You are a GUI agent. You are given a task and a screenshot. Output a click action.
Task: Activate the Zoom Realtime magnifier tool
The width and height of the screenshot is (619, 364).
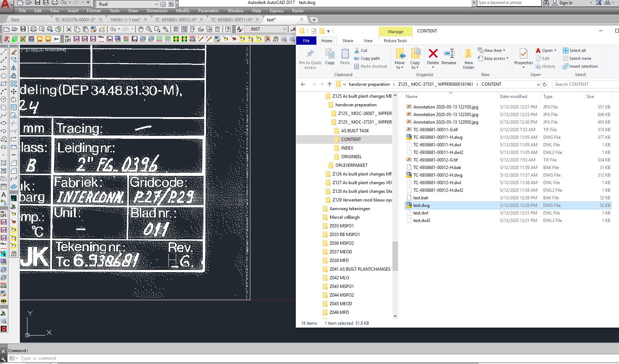point(149,30)
